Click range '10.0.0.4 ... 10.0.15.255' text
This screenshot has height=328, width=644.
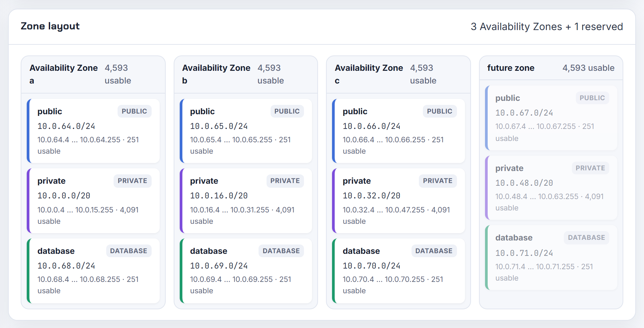coord(75,210)
